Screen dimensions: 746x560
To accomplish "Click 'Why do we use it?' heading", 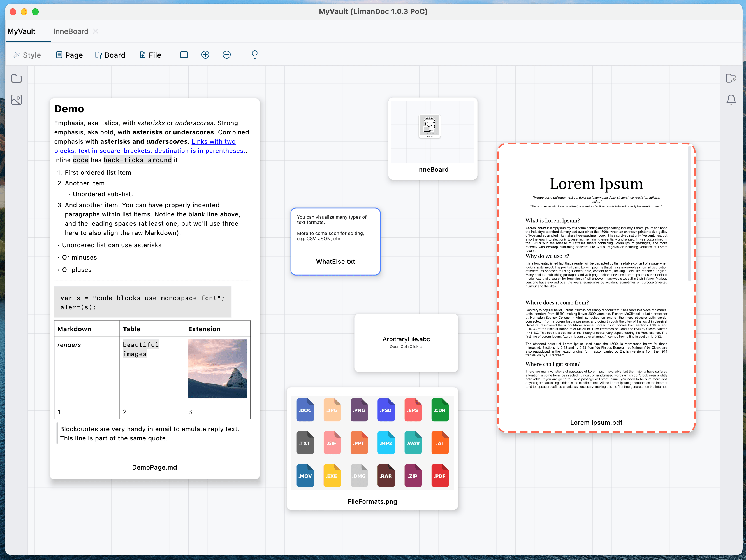I will pos(547,256).
